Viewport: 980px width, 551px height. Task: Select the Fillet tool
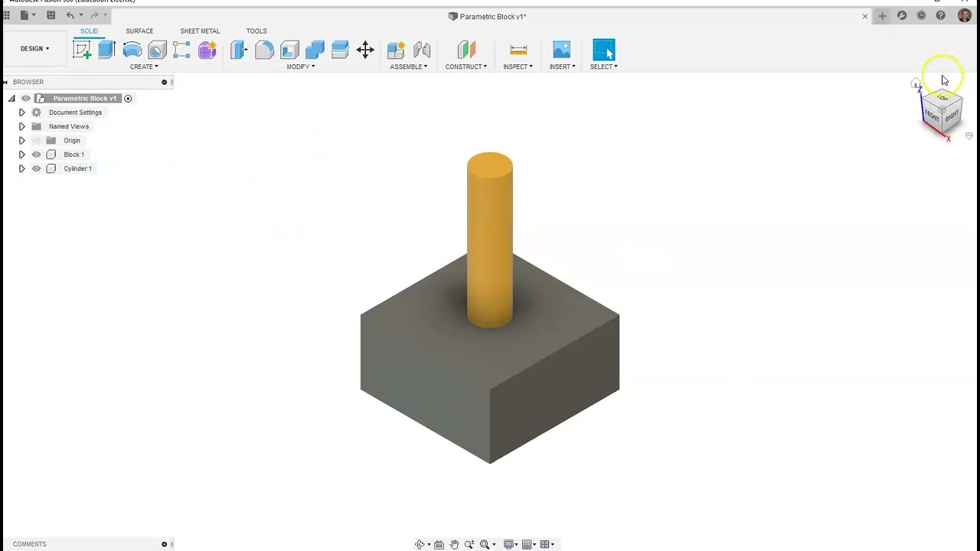click(264, 51)
